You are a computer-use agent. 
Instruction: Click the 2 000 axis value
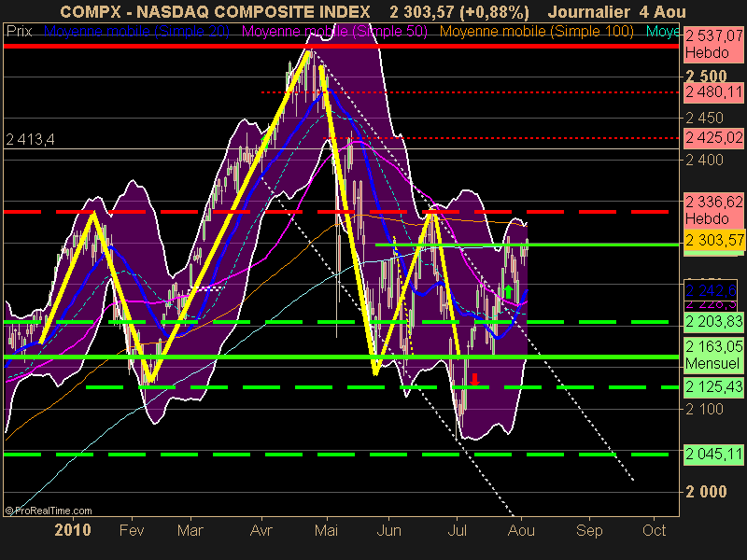pos(706,492)
